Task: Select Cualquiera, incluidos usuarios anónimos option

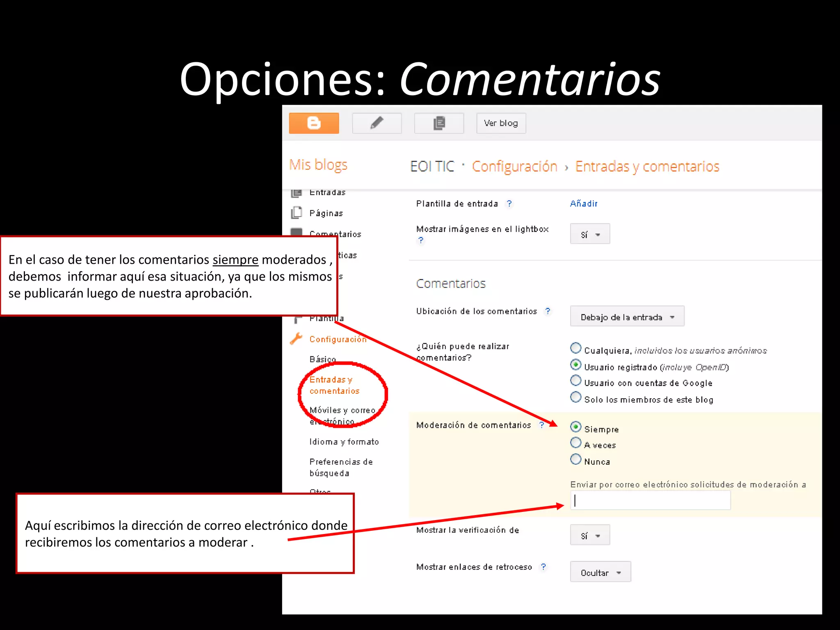Action: (576, 348)
